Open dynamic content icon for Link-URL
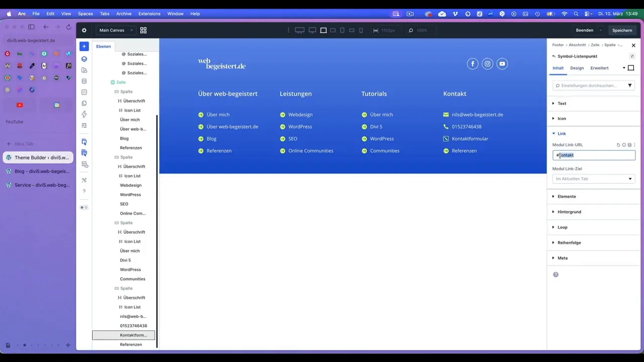 (629, 145)
